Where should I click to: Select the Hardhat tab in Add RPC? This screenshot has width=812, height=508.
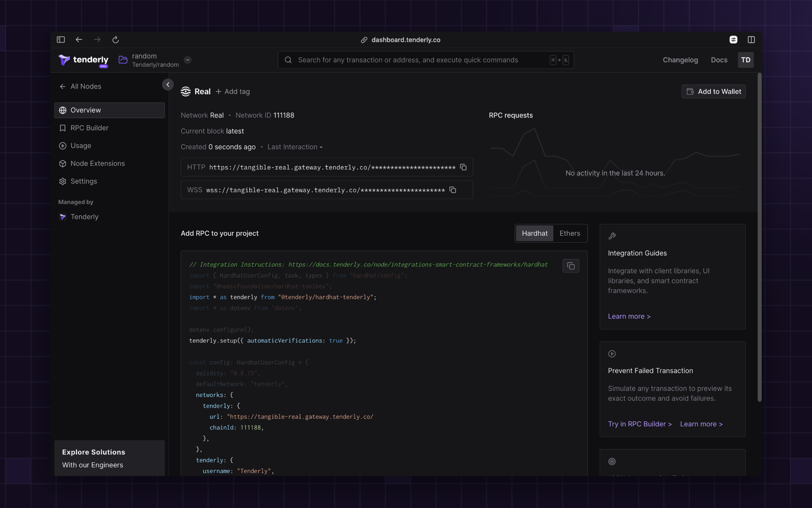pyautogui.click(x=534, y=233)
